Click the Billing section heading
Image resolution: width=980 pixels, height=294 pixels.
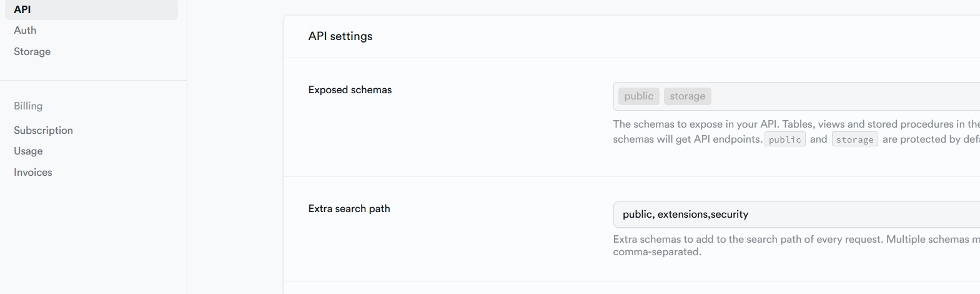tap(28, 106)
